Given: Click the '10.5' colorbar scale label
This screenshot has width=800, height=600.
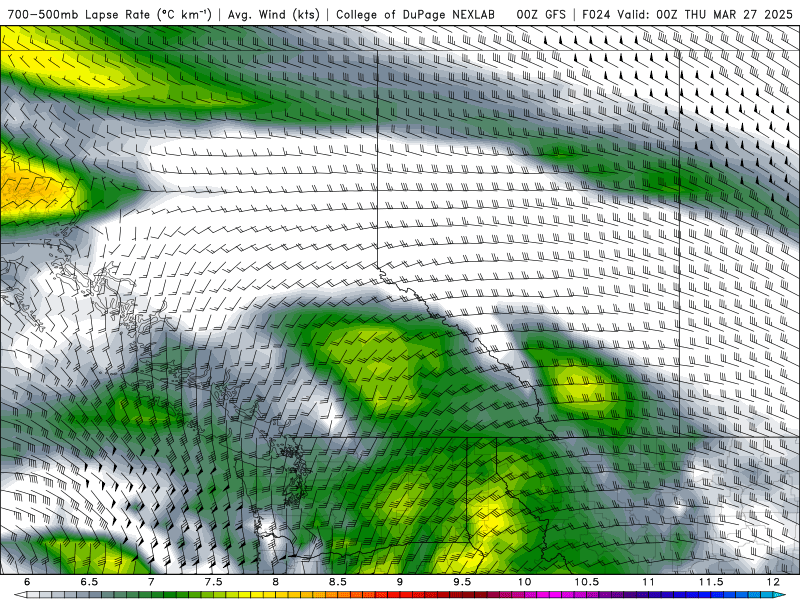Looking at the screenshot, I should [x=586, y=582].
